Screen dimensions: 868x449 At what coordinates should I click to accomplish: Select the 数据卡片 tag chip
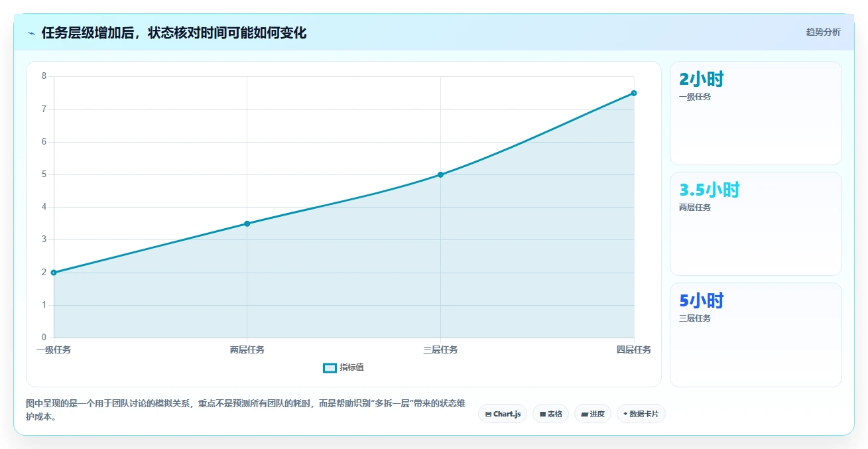pyautogui.click(x=641, y=414)
